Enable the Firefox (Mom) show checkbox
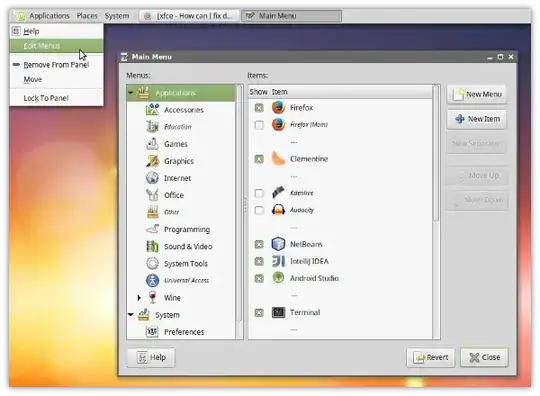Viewport: 540px width, 396px height. point(259,125)
